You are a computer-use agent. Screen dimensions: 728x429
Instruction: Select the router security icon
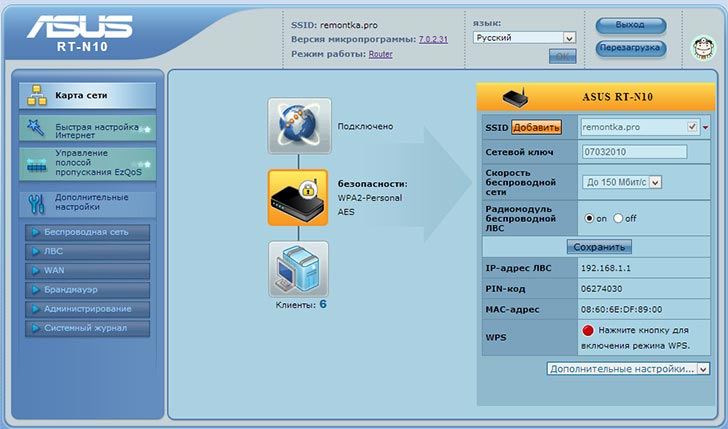coord(298,198)
